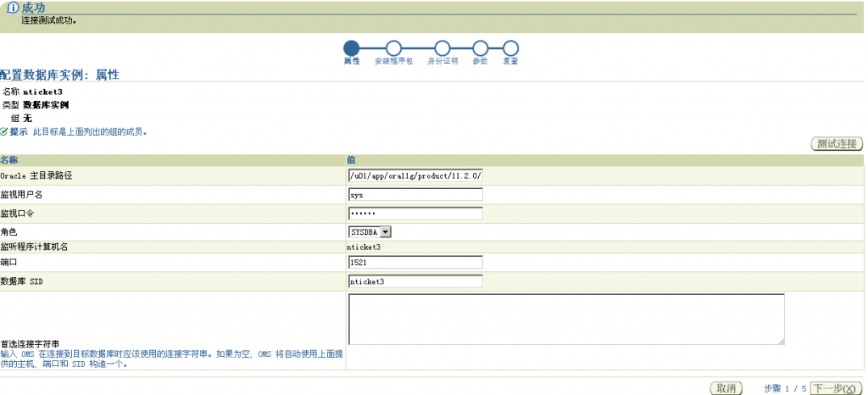Select the 身份证明 step circle
The image size is (868, 395).
point(442,48)
